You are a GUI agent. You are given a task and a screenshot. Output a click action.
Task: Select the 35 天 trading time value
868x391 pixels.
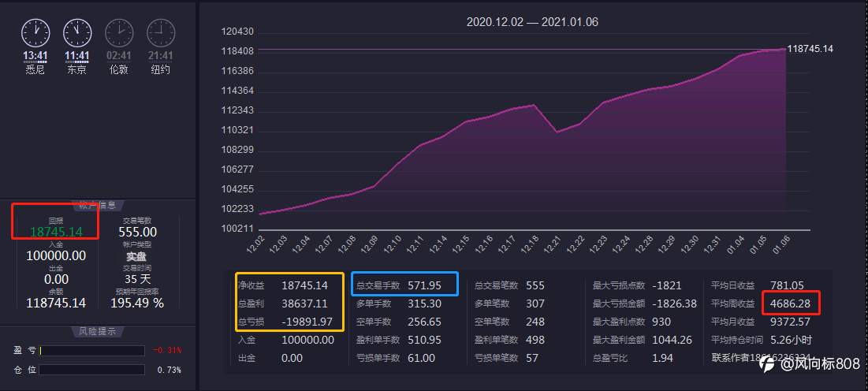(137, 278)
